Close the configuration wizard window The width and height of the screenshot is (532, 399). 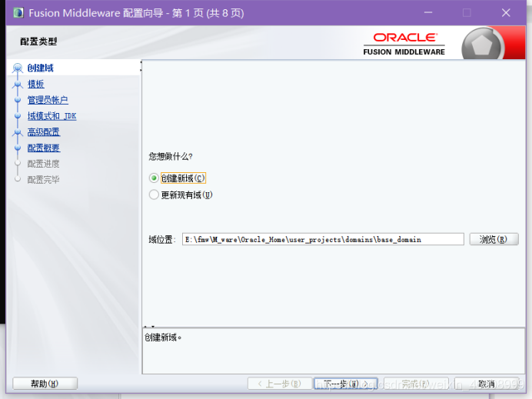pyautogui.click(x=506, y=13)
